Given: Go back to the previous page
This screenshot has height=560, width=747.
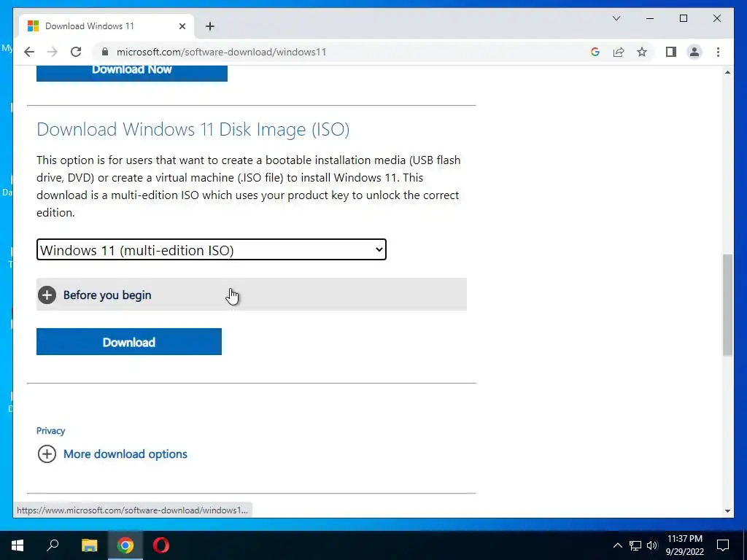Looking at the screenshot, I should click(29, 52).
